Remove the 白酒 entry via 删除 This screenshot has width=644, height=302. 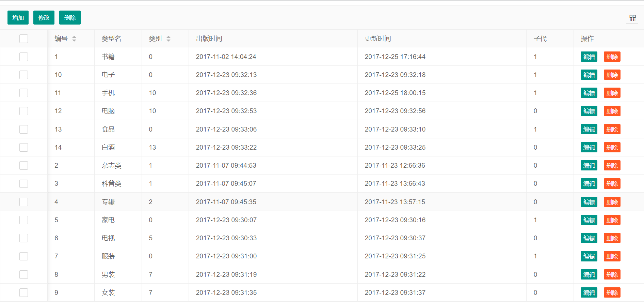612,147
